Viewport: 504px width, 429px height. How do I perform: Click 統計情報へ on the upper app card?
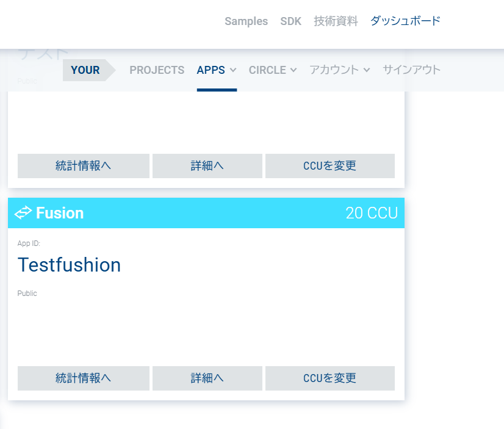pyautogui.click(x=84, y=166)
